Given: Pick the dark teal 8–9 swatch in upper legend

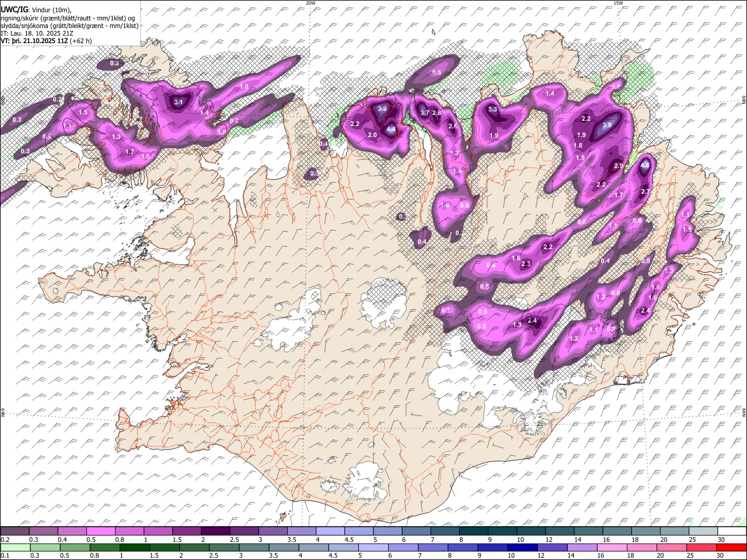Looking at the screenshot, I should pos(473,531).
